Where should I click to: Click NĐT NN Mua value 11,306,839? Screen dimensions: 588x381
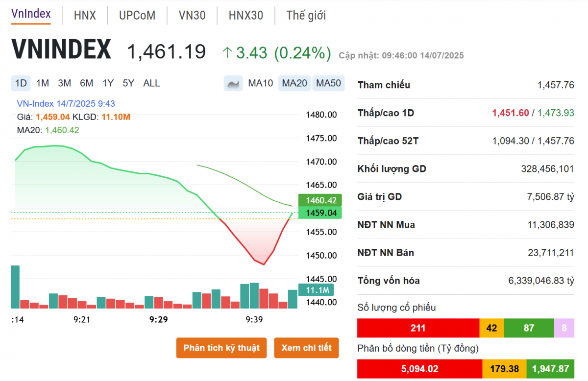click(x=550, y=225)
